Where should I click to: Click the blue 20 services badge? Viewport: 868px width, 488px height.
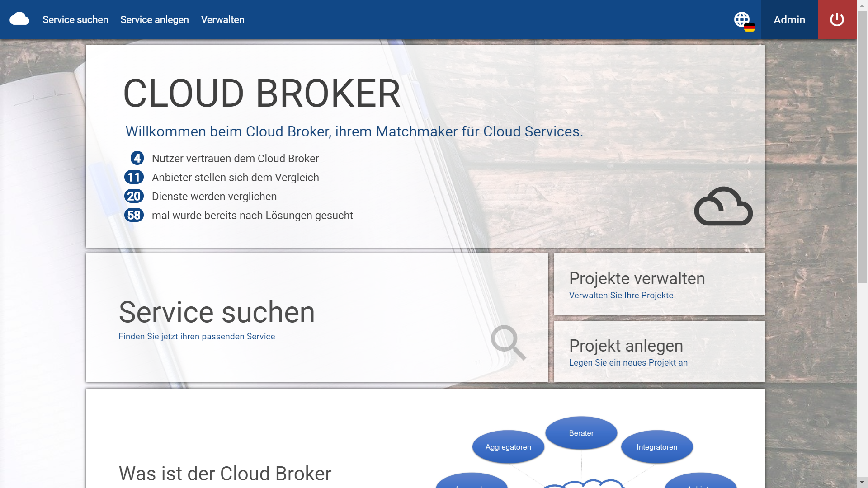134,196
